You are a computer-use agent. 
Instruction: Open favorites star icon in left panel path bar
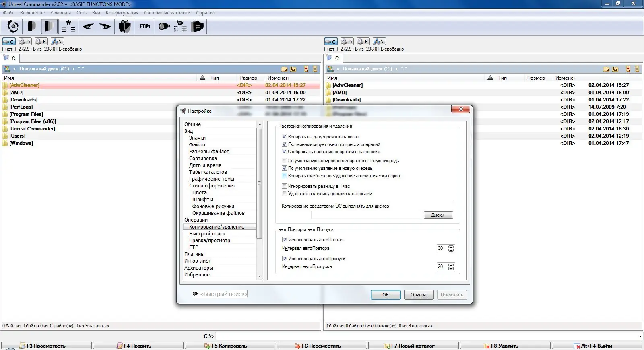click(306, 69)
